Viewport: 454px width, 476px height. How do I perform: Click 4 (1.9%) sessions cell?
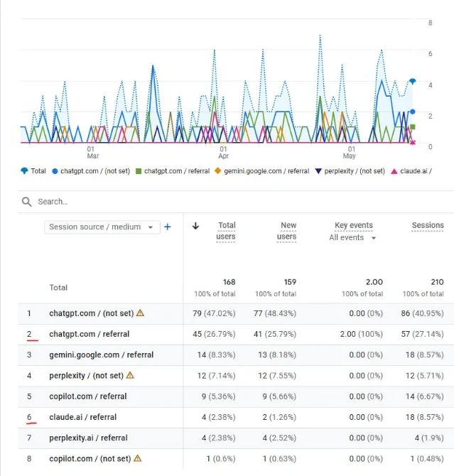[x=429, y=438]
